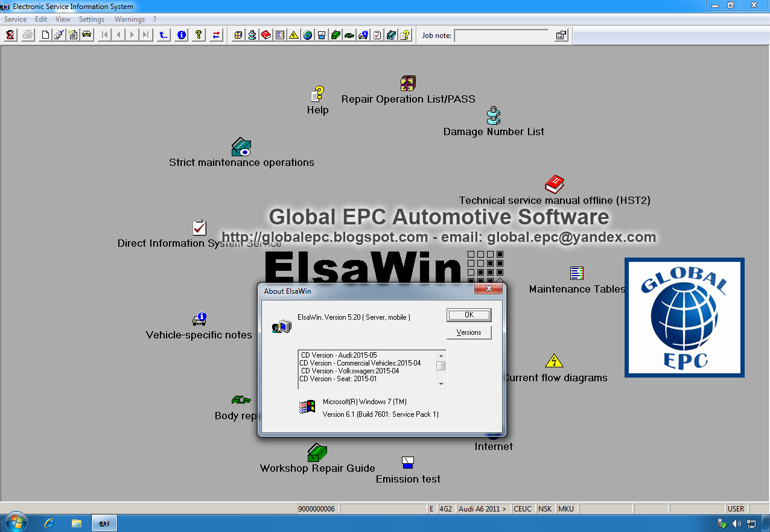Click in the Job note input field
The height and width of the screenshot is (532, 770).
coord(501,36)
